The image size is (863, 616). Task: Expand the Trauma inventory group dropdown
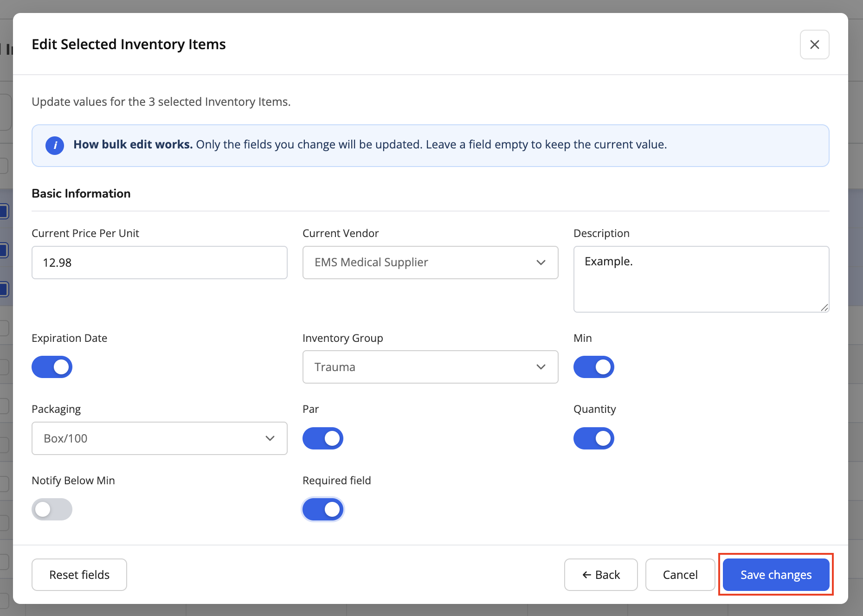click(430, 367)
